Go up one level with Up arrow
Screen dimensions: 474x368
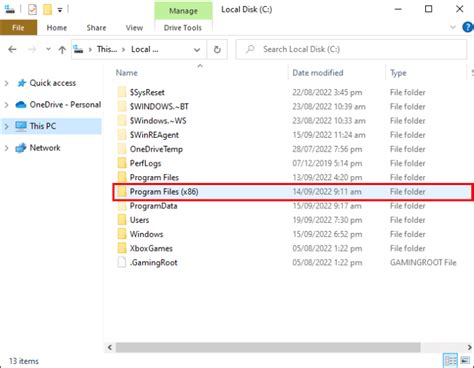pos(62,50)
